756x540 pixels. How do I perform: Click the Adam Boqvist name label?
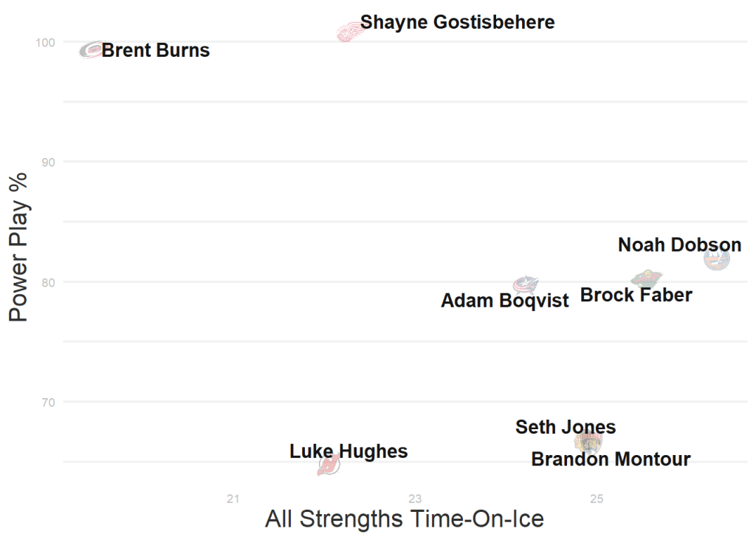(x=505, y=301)
